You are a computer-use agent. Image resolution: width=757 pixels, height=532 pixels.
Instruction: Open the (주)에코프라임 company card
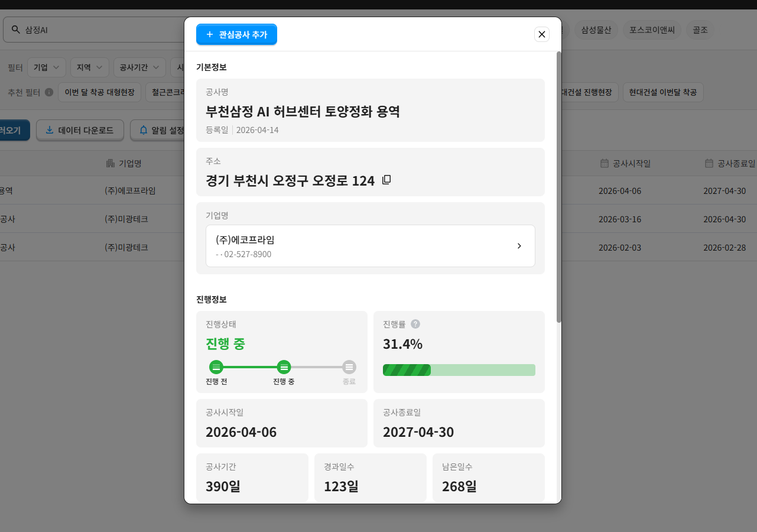[371, 246]
